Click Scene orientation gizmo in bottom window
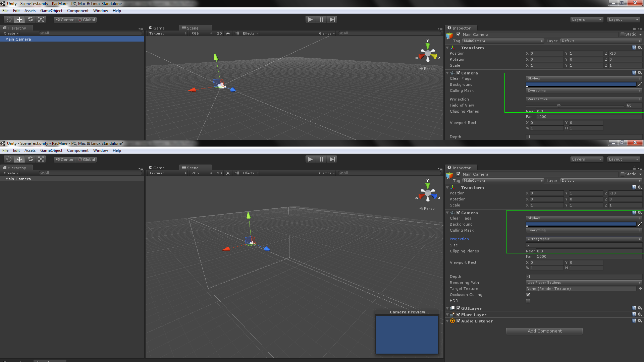Viewport: 644px width, 362px height. click(428, 192)
